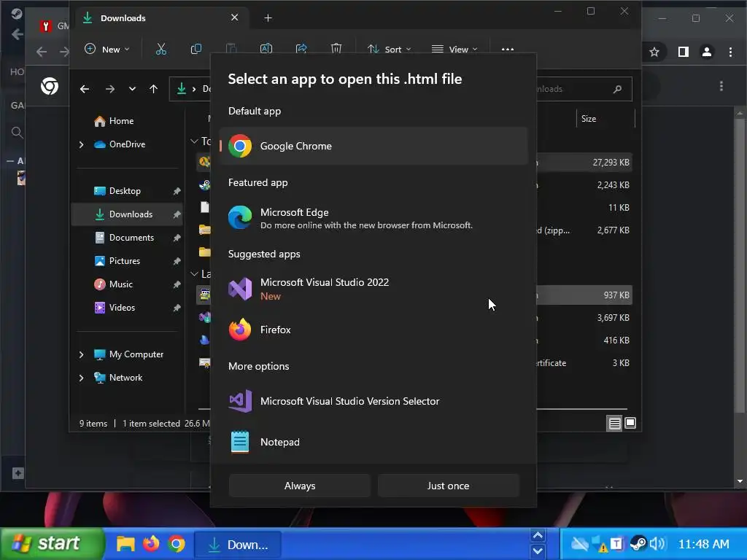Open the Sort dropdown
This screenshot has width=747, height=560.
390,49
